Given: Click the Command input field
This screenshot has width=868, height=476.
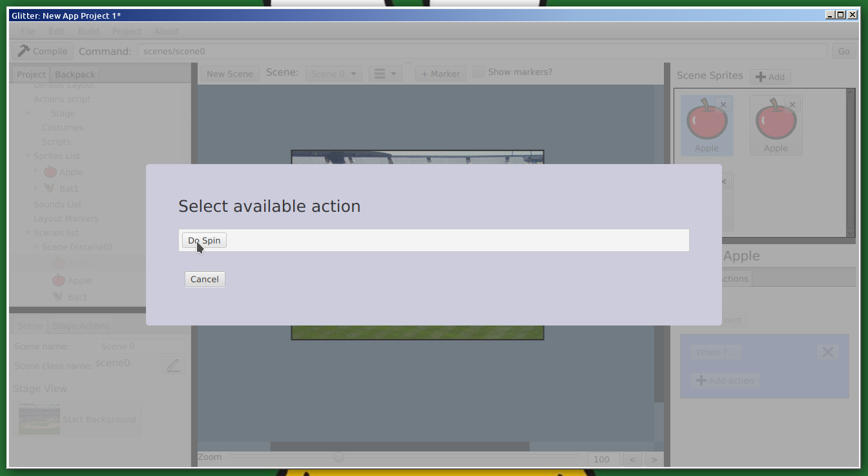Looking at the screenshot, I should 482,51.
